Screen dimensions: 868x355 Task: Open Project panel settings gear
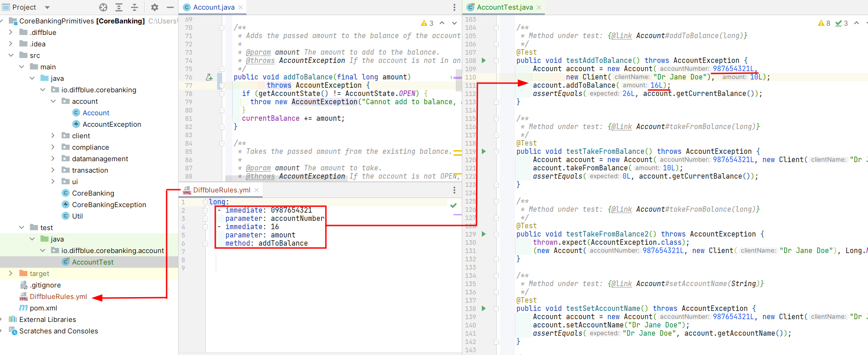click(x=155, y=7)
